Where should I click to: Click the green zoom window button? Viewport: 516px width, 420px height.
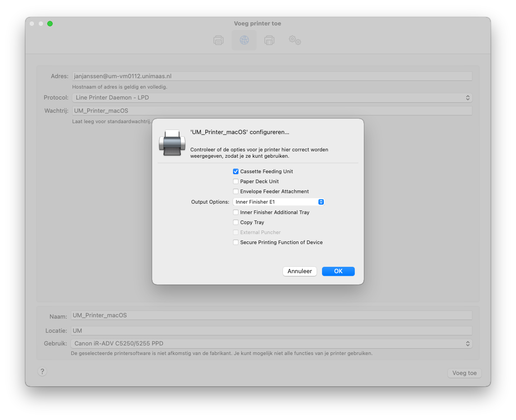(50, 24)
